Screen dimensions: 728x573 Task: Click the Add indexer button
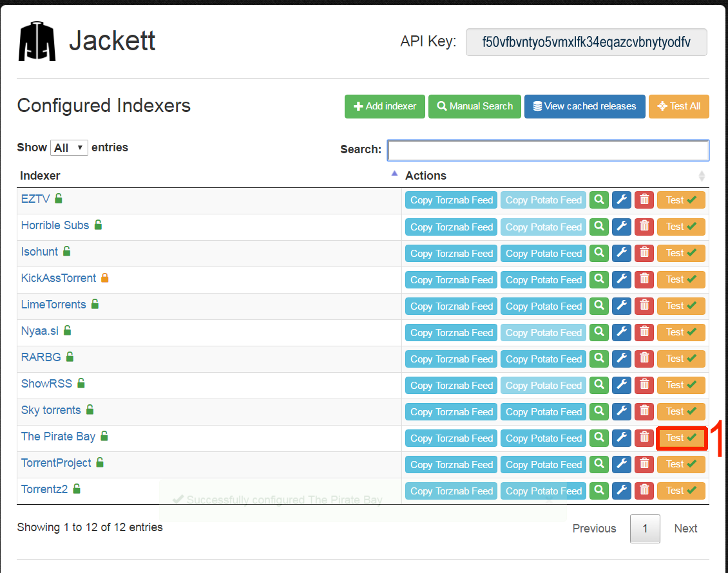(x=385, y=106)
